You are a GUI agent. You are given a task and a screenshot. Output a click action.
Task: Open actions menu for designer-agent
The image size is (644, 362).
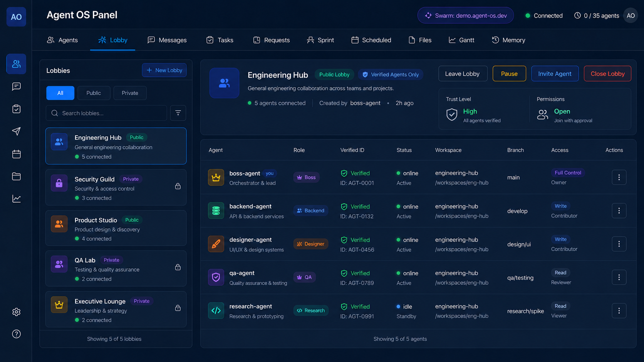[x=619, y=244]
